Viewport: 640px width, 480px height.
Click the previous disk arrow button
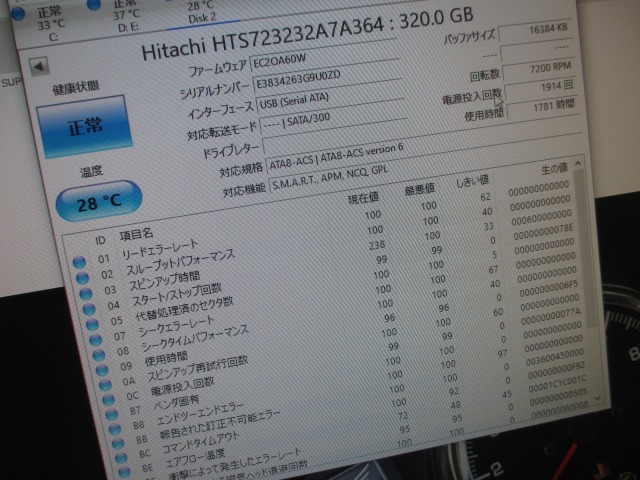coord(39,66)
